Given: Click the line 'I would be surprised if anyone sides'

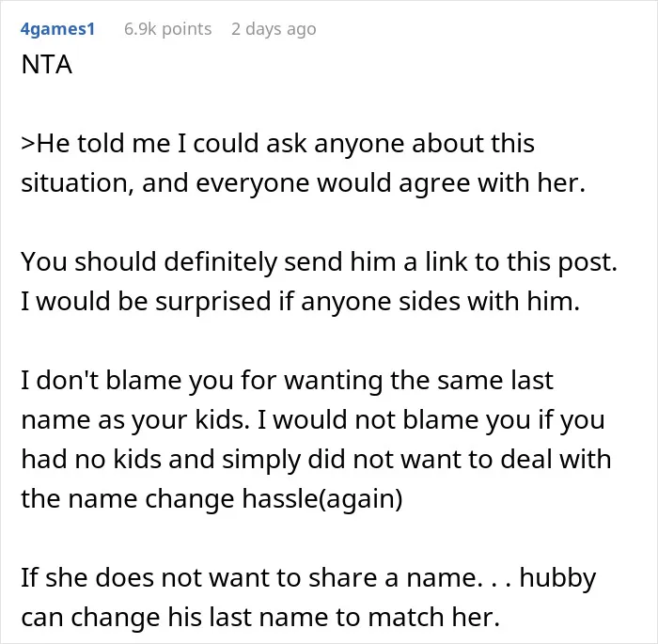Looking at the screenshot, I should (300, 302).
